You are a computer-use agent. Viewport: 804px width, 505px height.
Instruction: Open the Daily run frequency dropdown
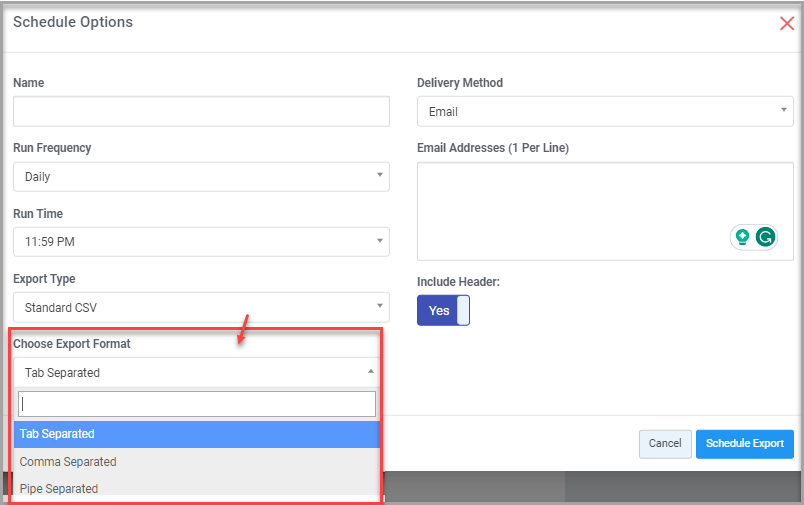[x=201, y=177]
